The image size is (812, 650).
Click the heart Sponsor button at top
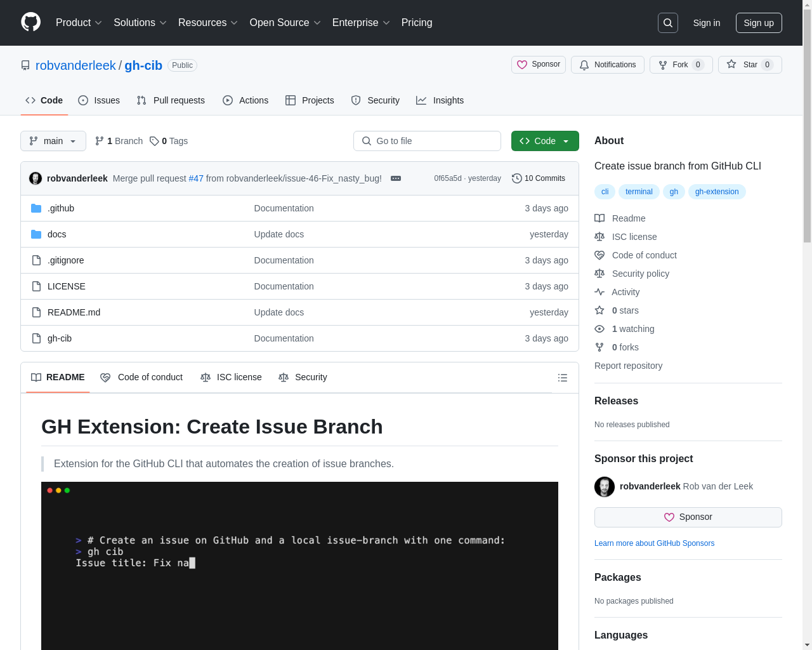coord(539,65)
